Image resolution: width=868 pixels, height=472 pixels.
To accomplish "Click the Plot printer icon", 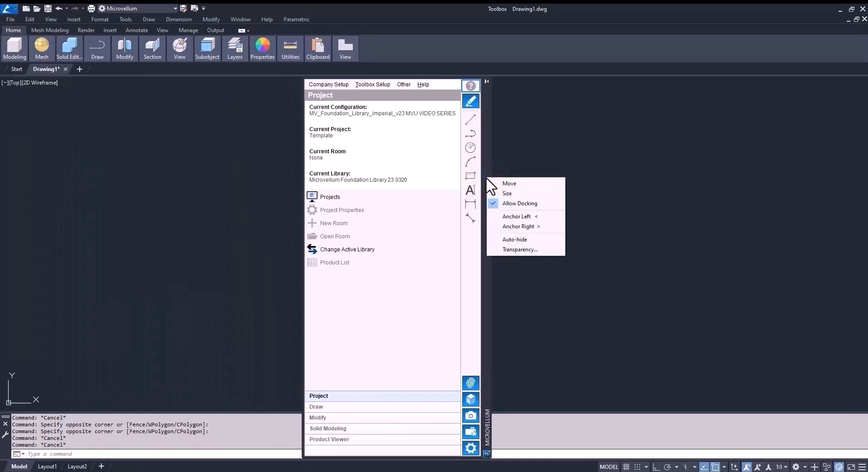I will (91, 8).
